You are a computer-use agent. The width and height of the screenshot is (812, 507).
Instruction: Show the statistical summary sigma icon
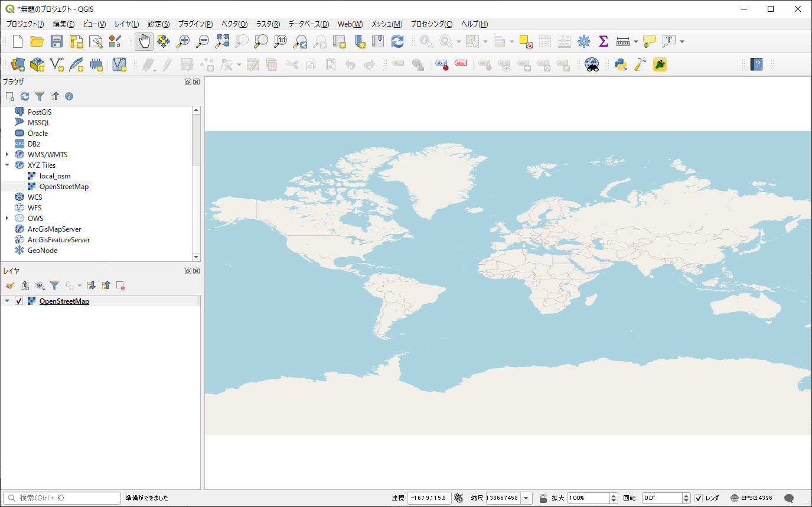[x=603, y=41]
